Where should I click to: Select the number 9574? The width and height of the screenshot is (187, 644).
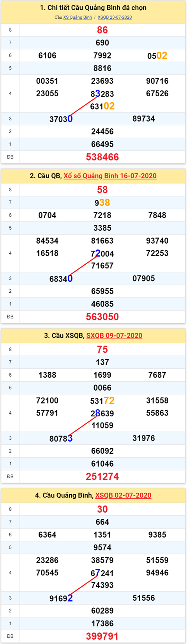click(x=102, y=548)
